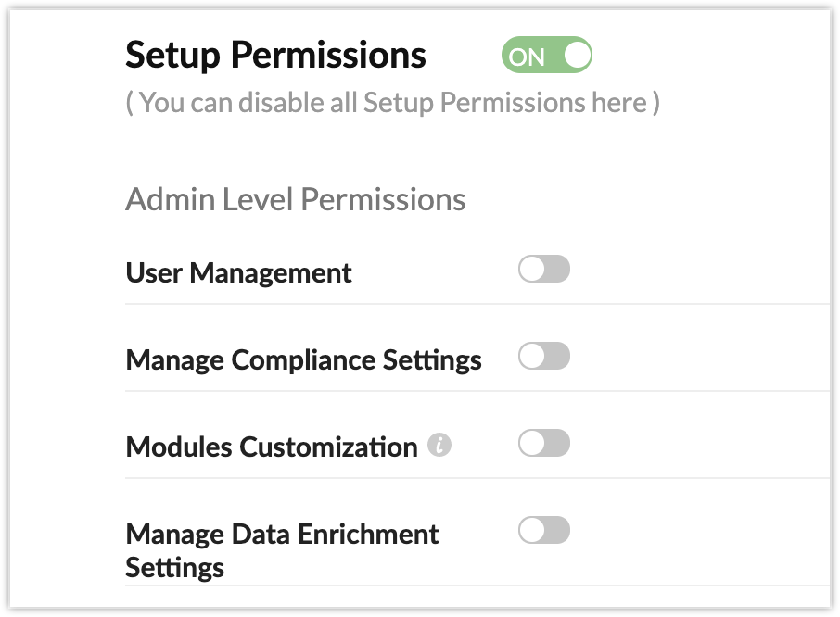Click the Admin Level Permissions section heading
The width and height of the screenshot is (840, 617).
click(x=295, y=199)
